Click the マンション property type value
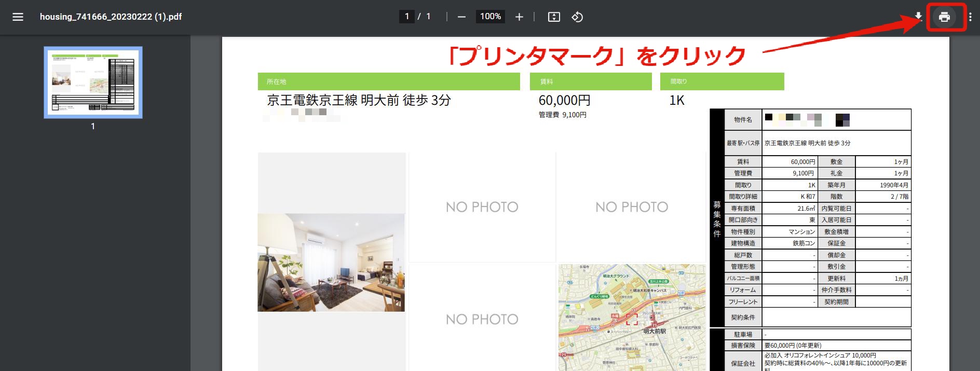This screenshot has width=980, height=371. pos(802,232)
